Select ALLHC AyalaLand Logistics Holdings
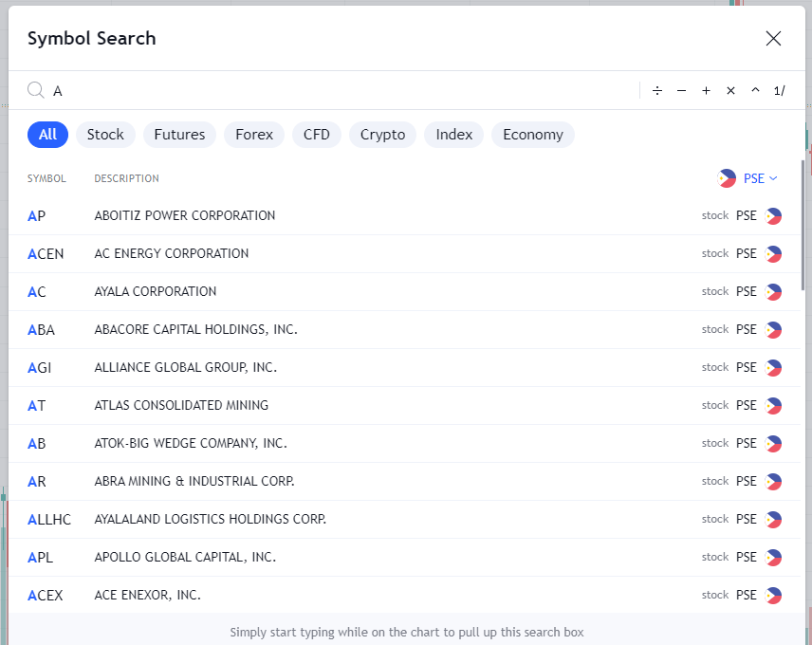 pos(404,519)
